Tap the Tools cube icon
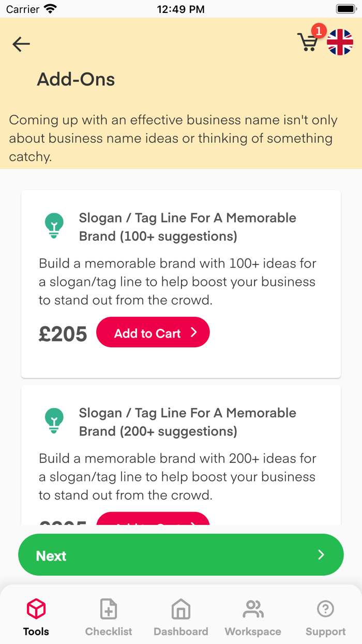This screenshot has width=362, height=644. point(36,609)
